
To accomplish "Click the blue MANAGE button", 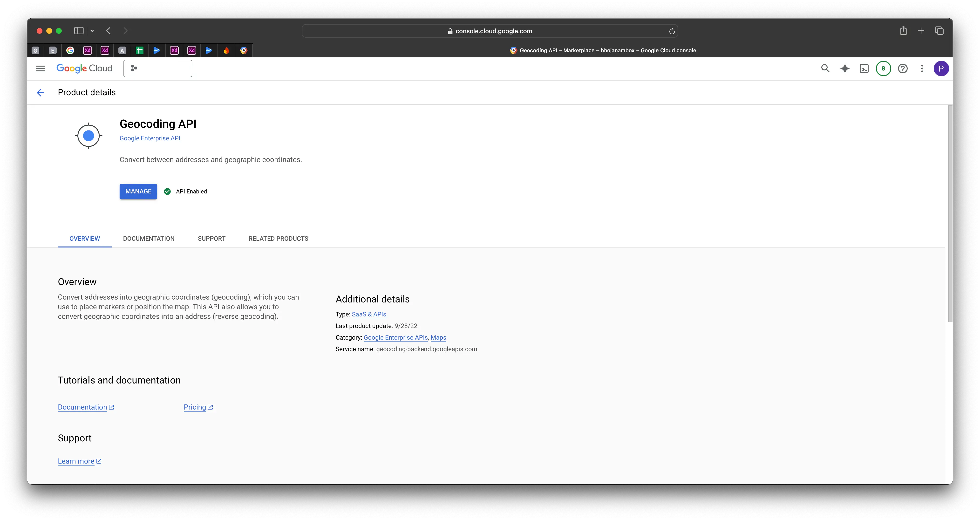I will coord(138,191).
